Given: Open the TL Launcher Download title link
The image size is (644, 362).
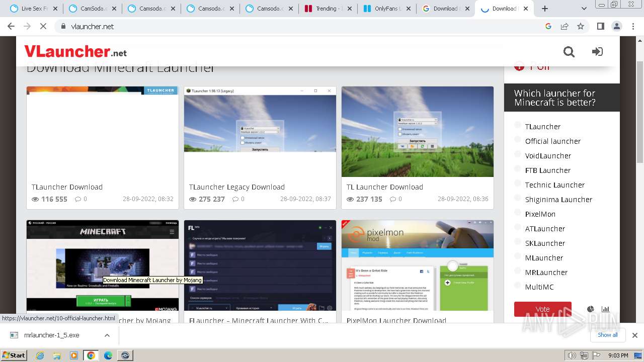Looking at the screenshot, I should coord(385,187).
